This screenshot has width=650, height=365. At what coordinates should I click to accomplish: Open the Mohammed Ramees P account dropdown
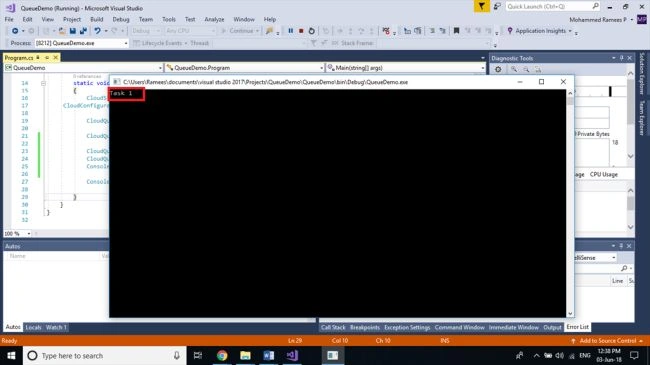tap(601, 19)
